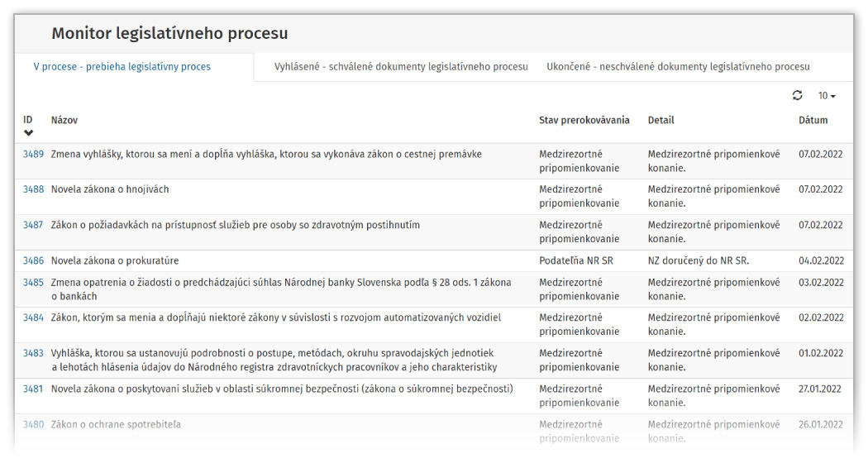Select the 'Novela zákona o prokuratúre' row
The height and width of the screenshot is (463, 868).
[115, 260]
